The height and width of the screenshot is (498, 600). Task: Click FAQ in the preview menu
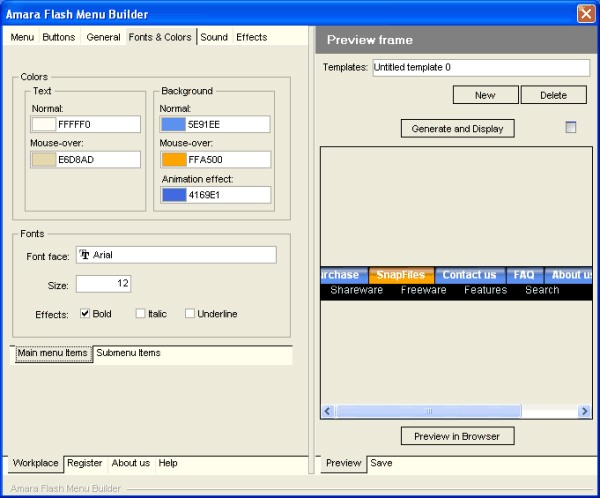click(524, 275)
